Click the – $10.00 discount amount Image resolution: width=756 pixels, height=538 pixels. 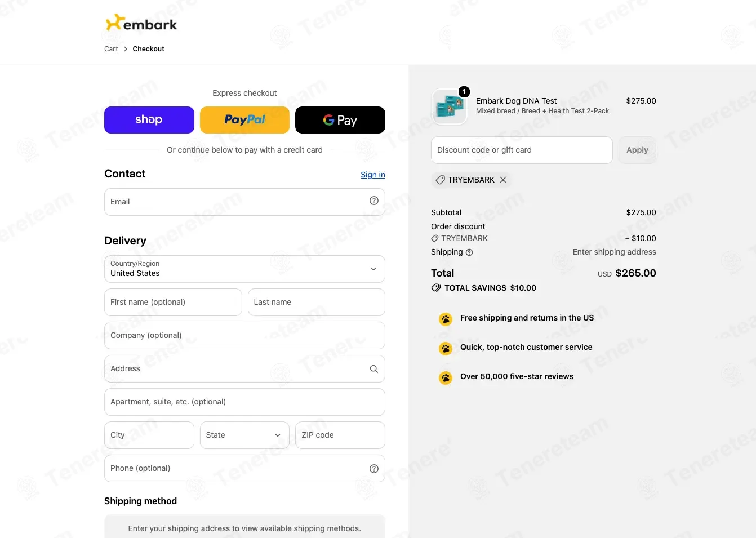[x=641, y=238]
